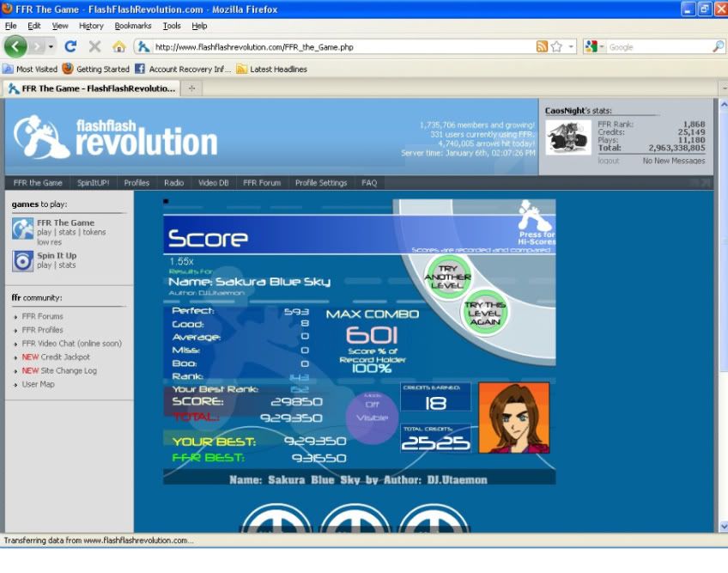This screenshot has width=728, height=573.
Task: Click the Firefox Home icon
Action: click(x=118, y=46)
